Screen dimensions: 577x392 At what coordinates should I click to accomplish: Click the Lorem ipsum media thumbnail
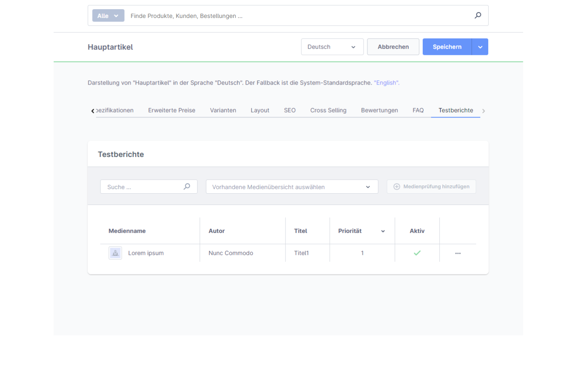[x=115, y=253]
